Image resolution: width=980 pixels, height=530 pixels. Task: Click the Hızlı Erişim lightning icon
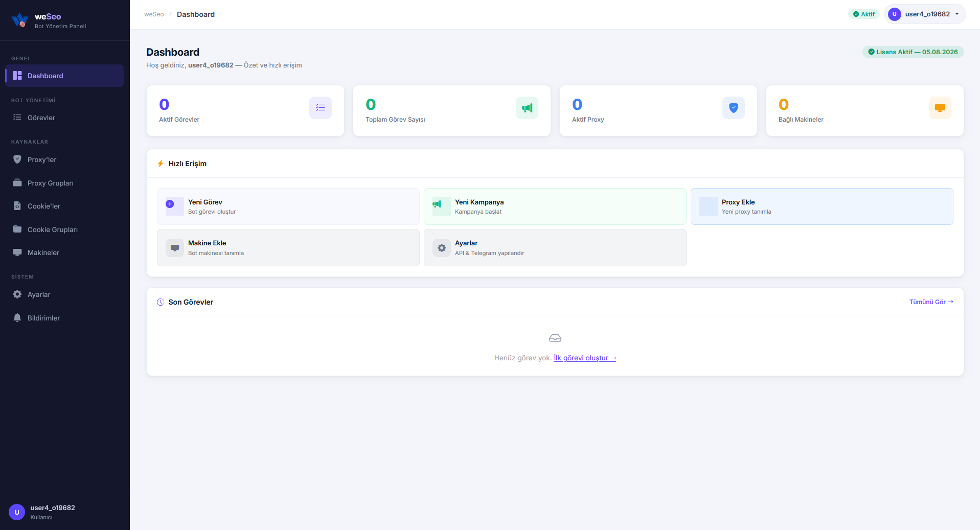[161, 164]
